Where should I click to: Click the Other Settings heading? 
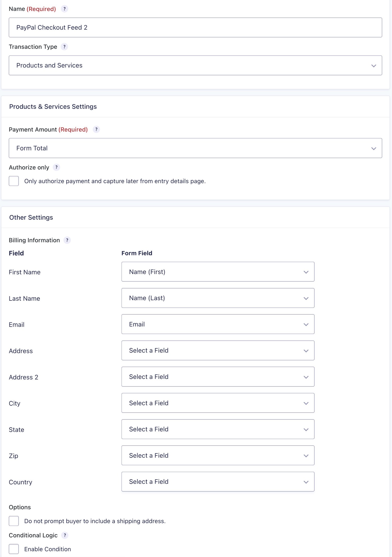pyautogui.click(x=31, y=218)
